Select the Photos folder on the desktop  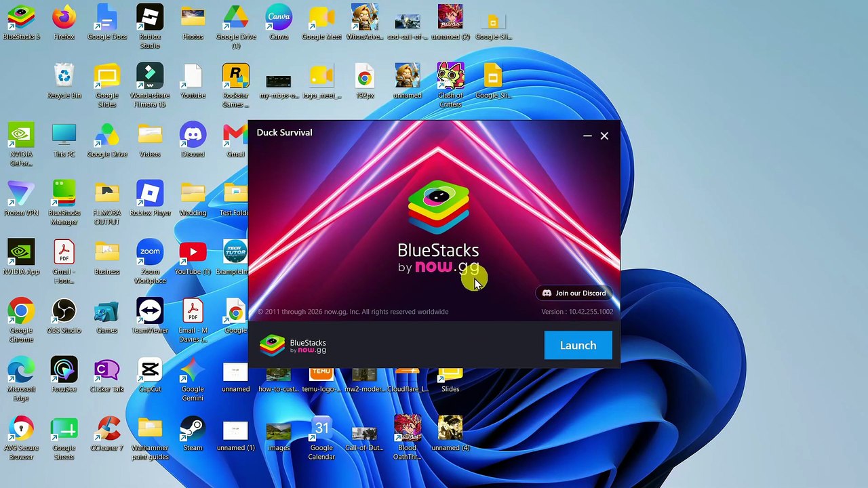tap(193, 22)
